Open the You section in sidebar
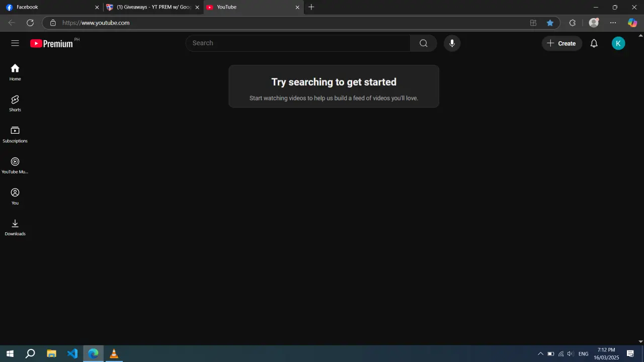Viewport: 644px width, 362px height. coord(15,197)
